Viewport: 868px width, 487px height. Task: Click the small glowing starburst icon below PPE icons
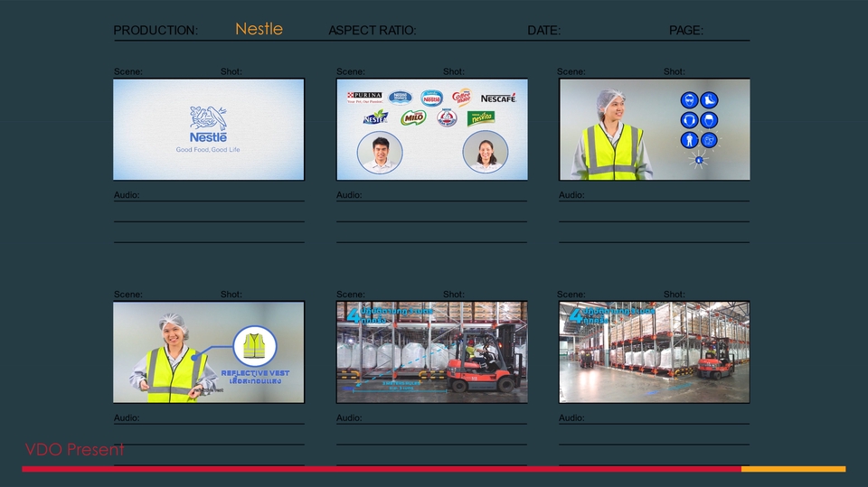point(699,161)
